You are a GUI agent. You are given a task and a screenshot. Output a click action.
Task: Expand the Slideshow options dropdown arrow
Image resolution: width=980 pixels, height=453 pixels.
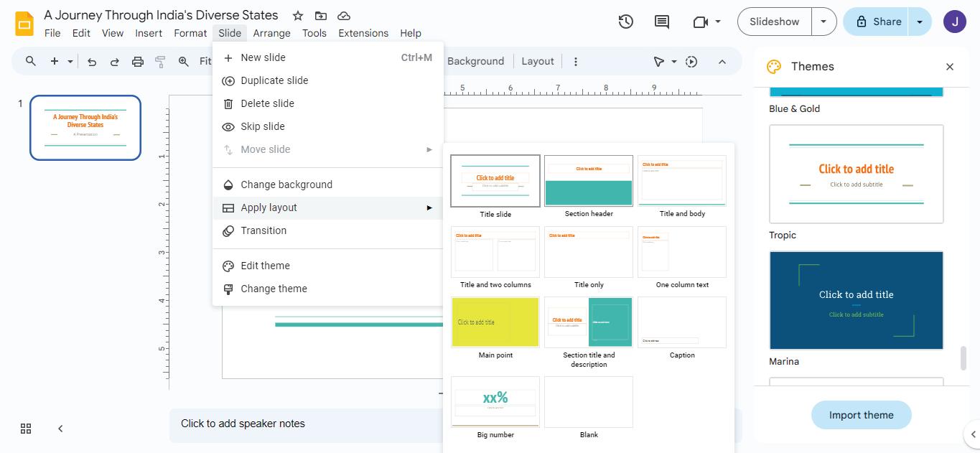point(823,22)
